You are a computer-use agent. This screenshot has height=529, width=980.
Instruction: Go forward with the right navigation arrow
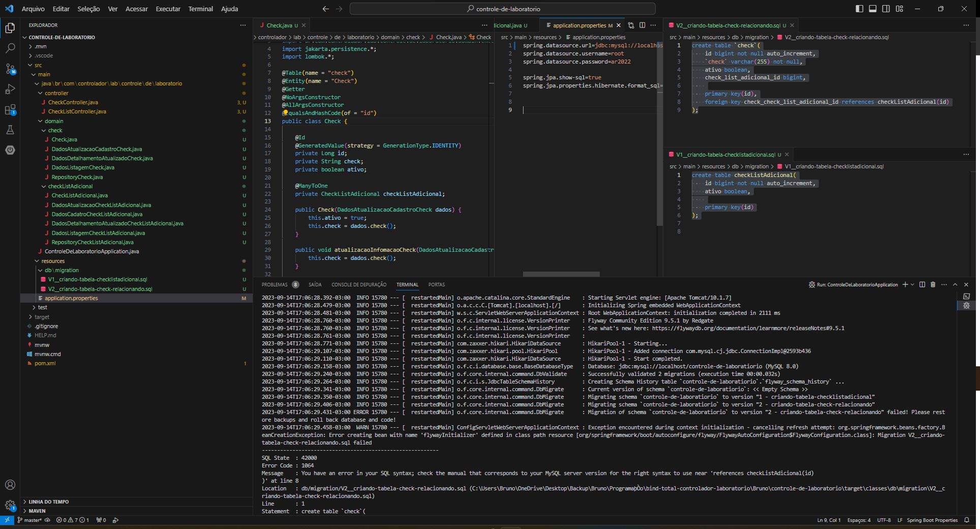(x=339, y=9)
